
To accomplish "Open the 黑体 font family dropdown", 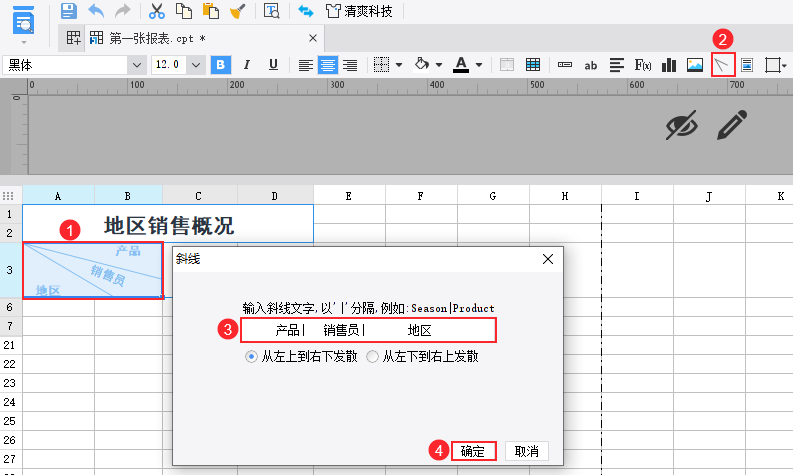I will [137, 65].
